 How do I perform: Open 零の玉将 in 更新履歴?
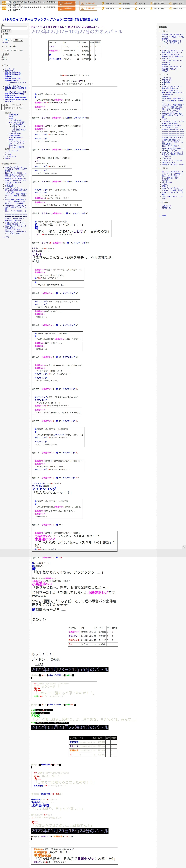[x=165, y=71]
